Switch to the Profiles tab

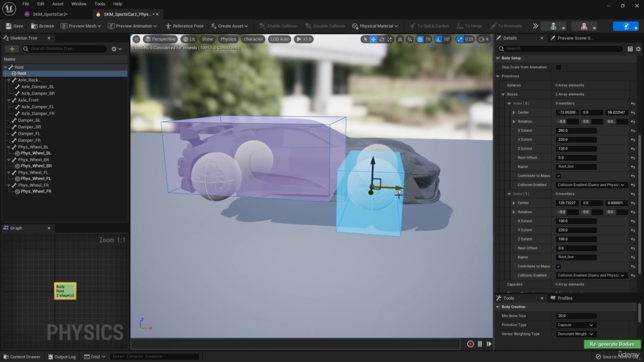click(x=565, y=298)
